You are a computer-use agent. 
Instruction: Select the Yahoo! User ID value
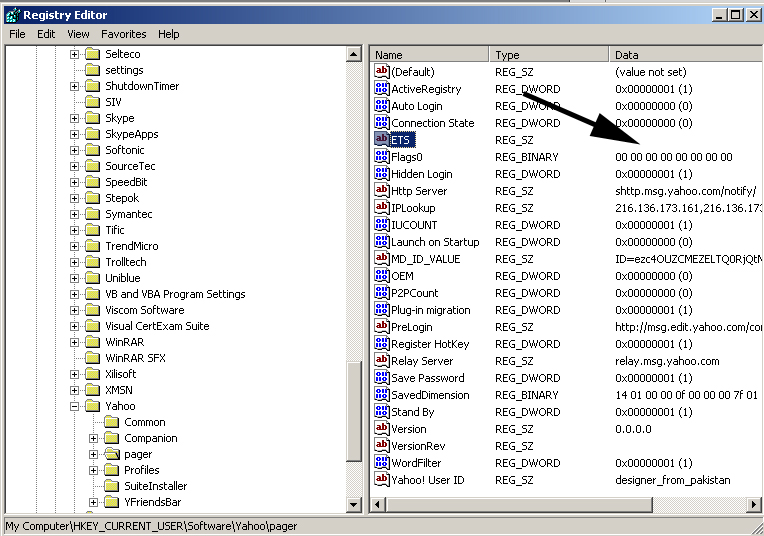427,480
